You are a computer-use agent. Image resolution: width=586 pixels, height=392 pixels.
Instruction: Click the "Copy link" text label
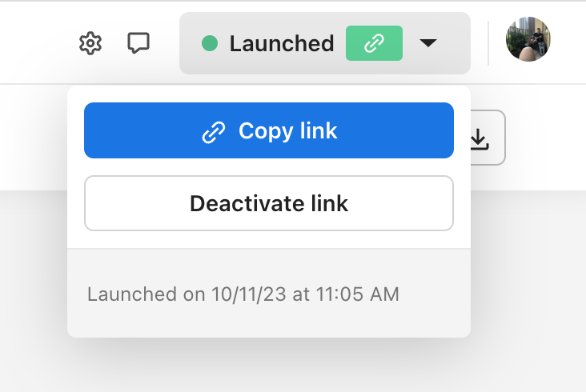(x=287, y=131)
